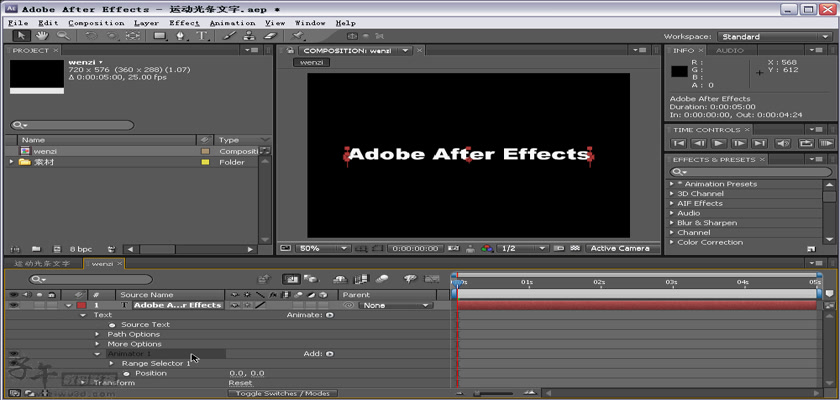This screenshot has height=400, width=840.
Task: Hide the Adobe A...r Effects layer eye
Action: (13, 305)
